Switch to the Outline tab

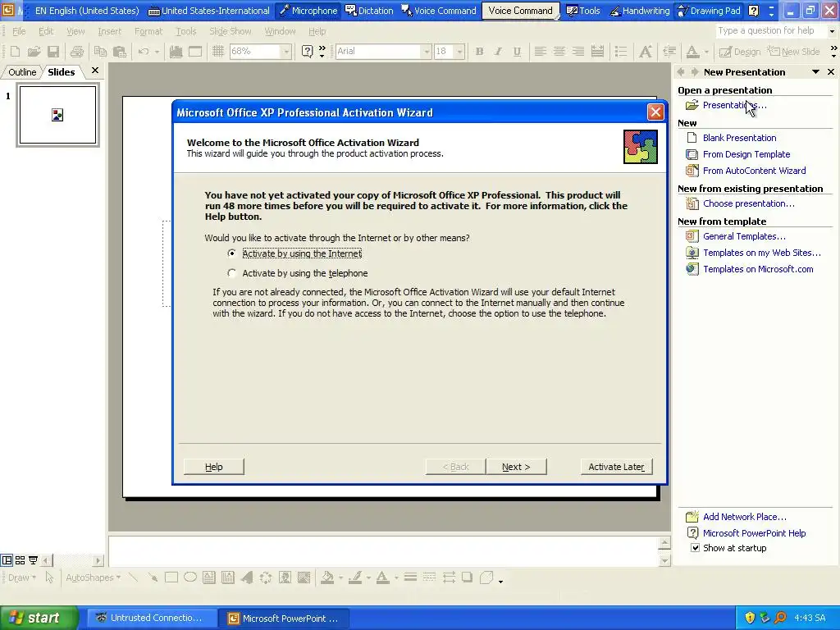[22, 72]
